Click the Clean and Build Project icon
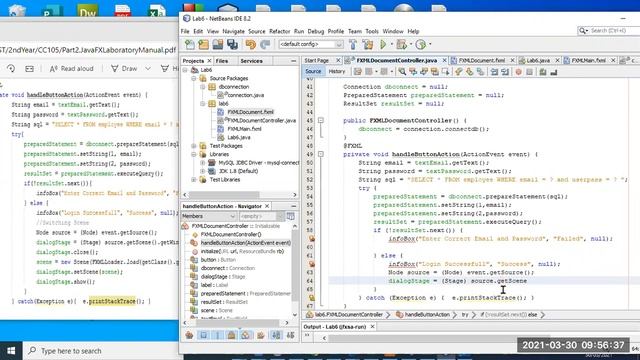The image size is (640, 360). click(368, 44)
